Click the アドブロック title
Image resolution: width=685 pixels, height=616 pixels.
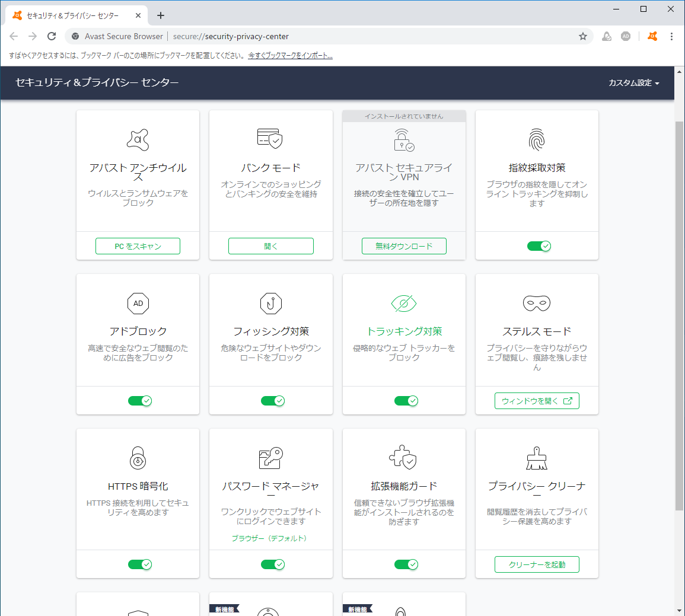click(138, 331)
